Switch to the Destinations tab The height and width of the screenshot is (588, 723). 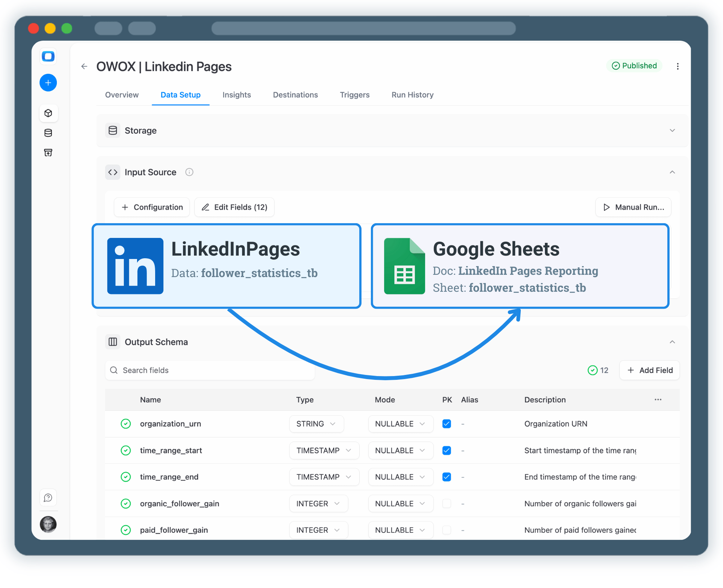pos(295,95)
